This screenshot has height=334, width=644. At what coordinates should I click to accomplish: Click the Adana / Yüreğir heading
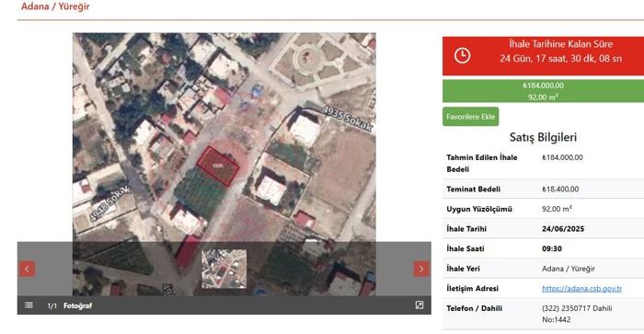55,6
